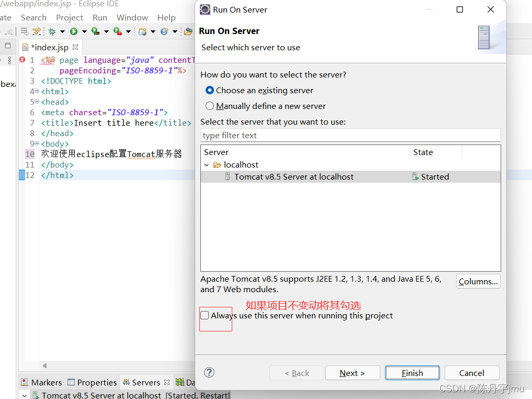Switch to the Properties tab
This screenshot has width=532, height=399.
pos(92,382)
